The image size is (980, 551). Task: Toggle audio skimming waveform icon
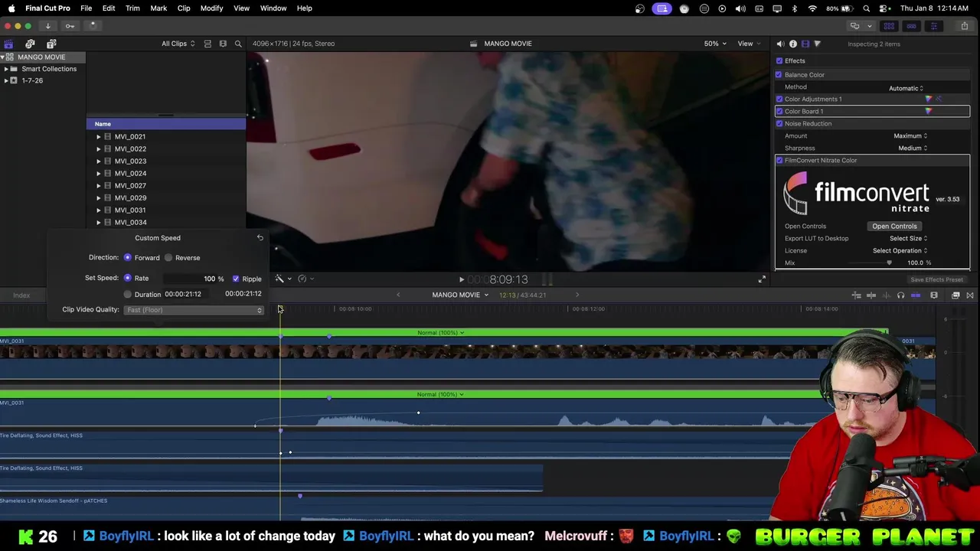pos(887,295)
